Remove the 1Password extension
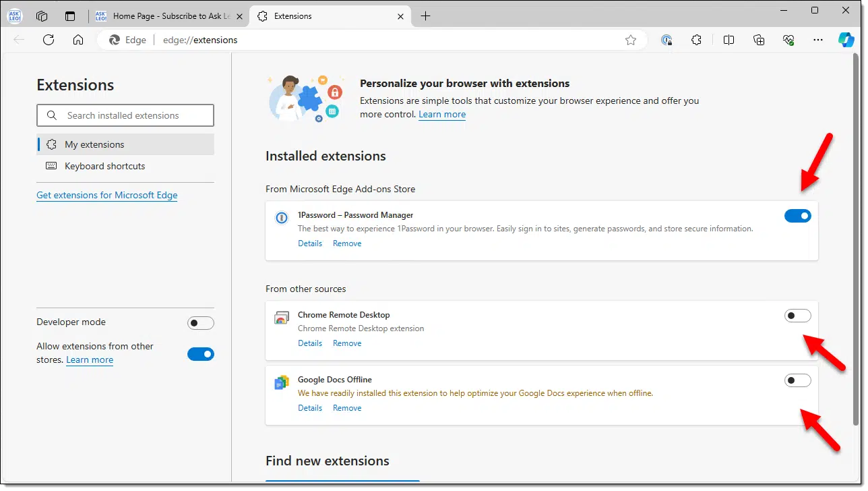This screenshot has height=491, width=868. 347,243
